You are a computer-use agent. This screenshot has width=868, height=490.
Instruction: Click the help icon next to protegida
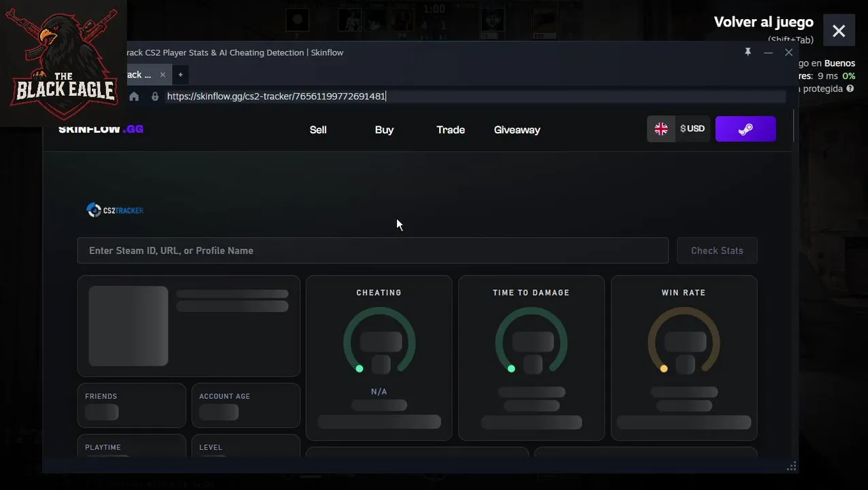tap(850, 88)
